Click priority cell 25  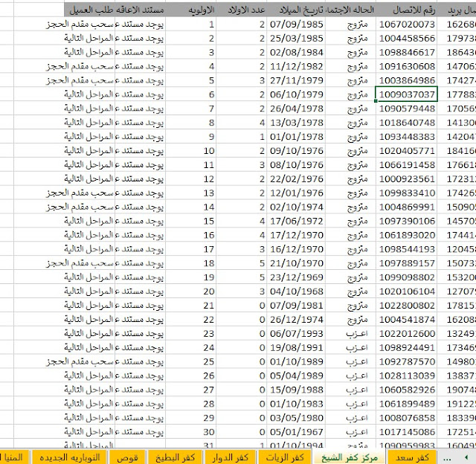(190, 361)
